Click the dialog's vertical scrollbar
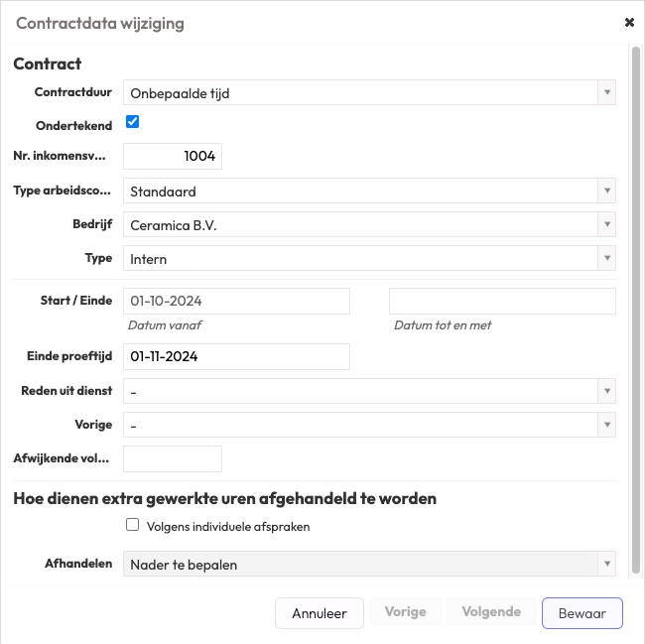Viewport: 645px width, 644px height. 635,298
